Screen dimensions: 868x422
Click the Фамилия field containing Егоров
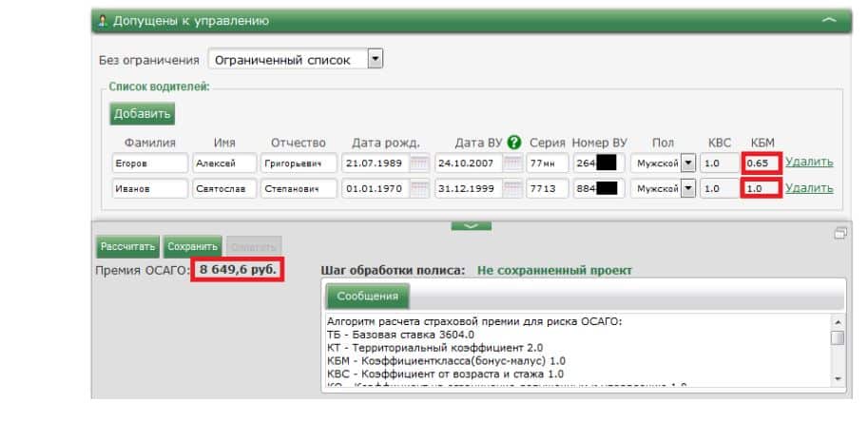[x=150, y=163]
